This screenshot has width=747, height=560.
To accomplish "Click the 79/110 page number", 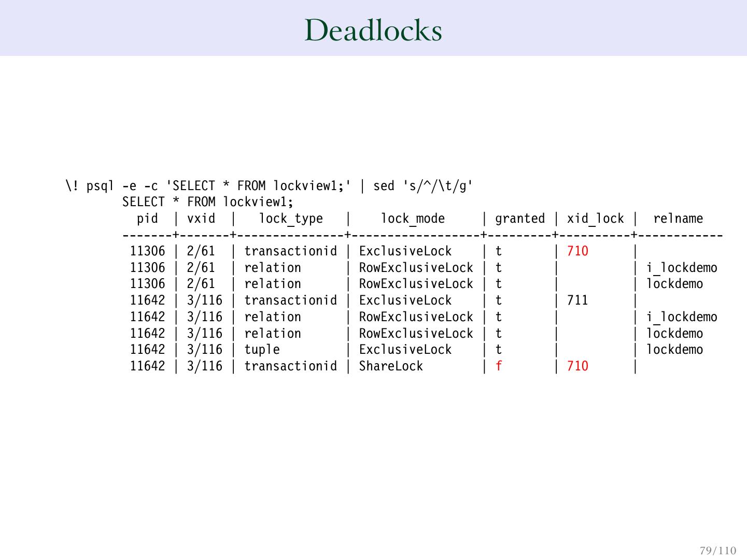I will [x=717, y=550].
